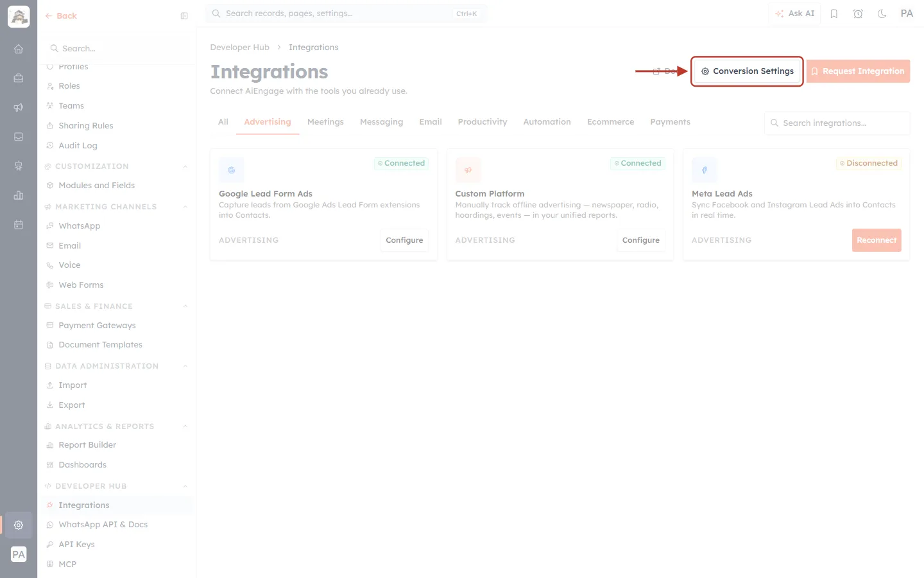Open the Automation tab
Screen dimensions: 924x578
coord(547,122)
